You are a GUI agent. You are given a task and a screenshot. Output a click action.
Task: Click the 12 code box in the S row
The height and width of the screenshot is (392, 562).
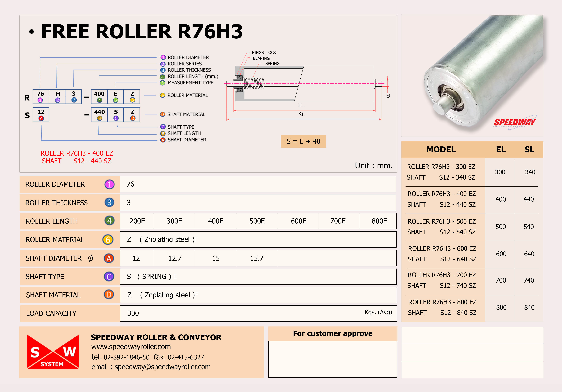coord(41,115)
